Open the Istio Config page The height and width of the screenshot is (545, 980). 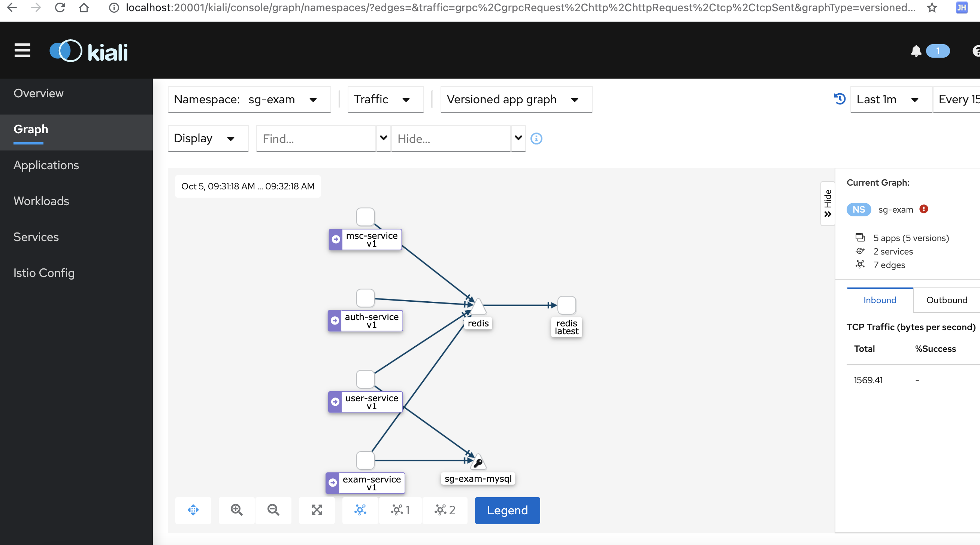tap(76, 273)
